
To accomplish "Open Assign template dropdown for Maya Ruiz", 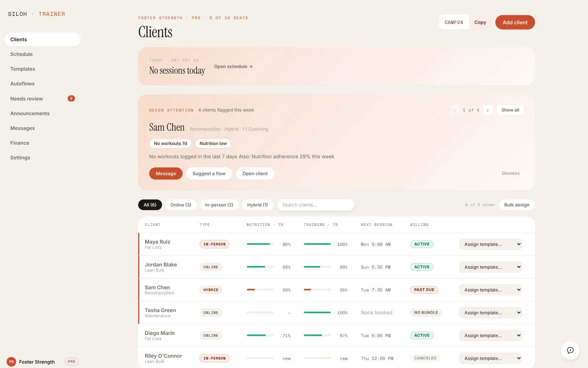I will click(490, 244).
